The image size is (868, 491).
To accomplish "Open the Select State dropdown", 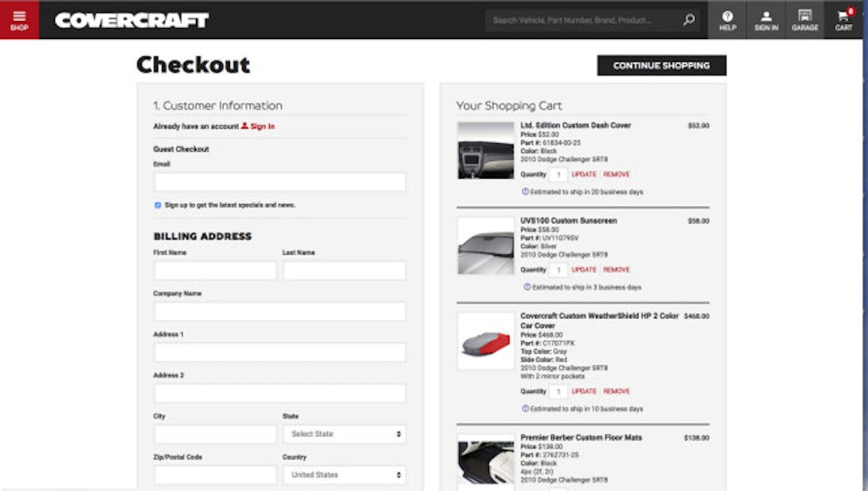I will pyautogui.click(x=344, y=434).
